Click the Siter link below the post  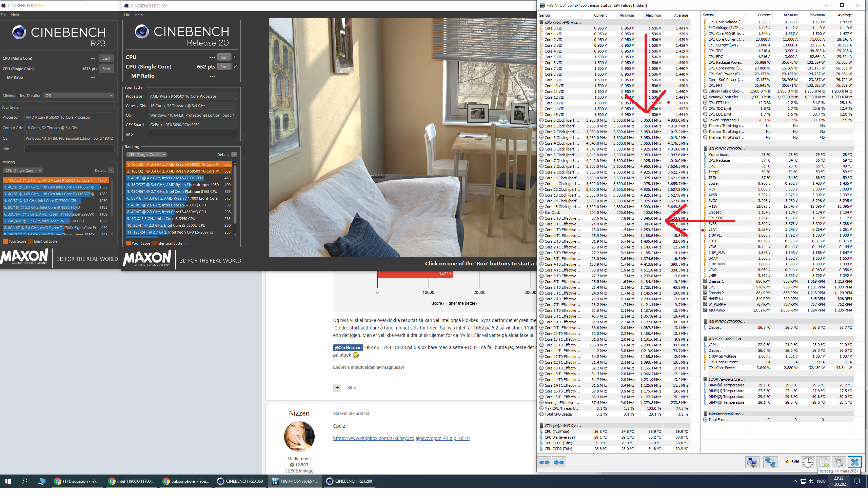click(x=351, y=387)
